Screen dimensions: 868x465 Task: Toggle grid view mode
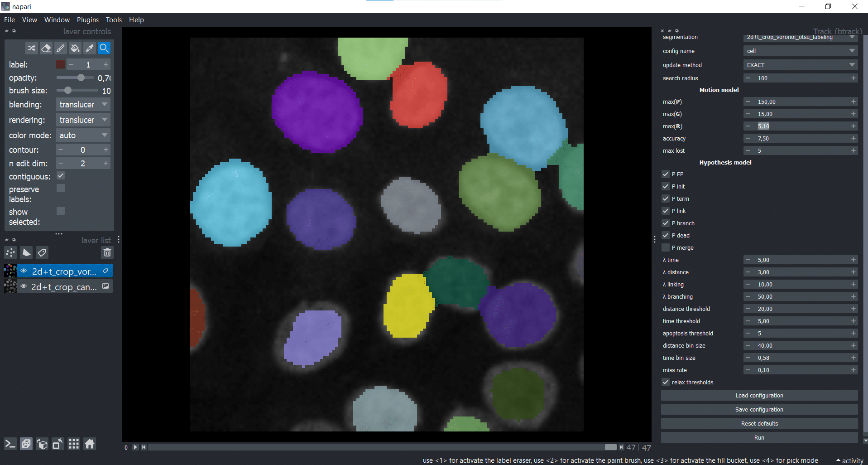74,444
